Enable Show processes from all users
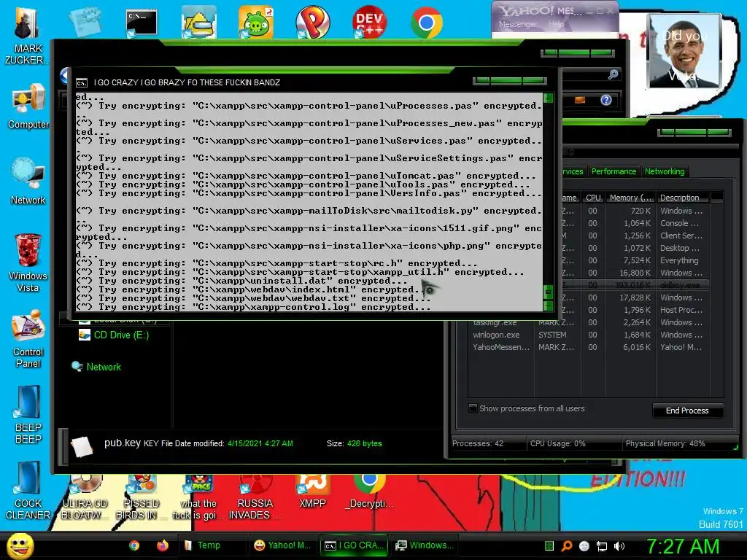This screenshot has width=747, height=560. 473,408
